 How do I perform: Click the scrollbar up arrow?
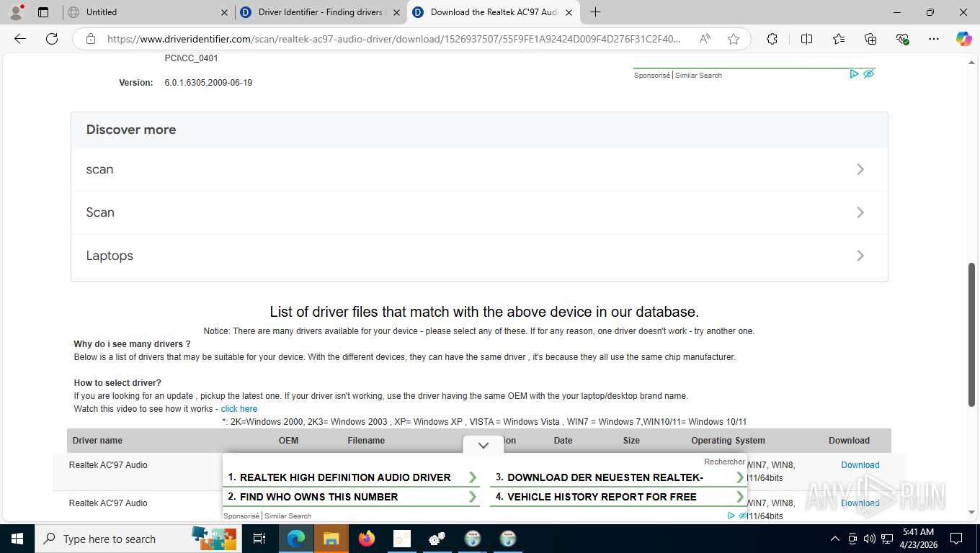(971, 62)
